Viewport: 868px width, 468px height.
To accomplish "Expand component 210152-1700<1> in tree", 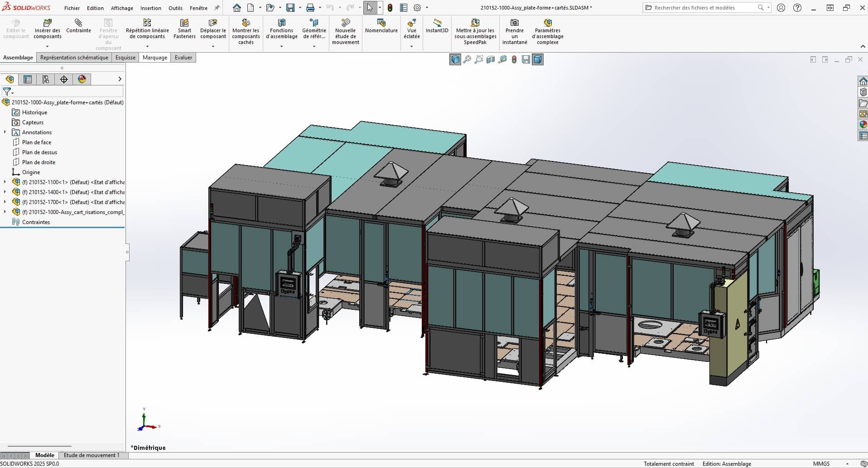I will pos(5,202).
